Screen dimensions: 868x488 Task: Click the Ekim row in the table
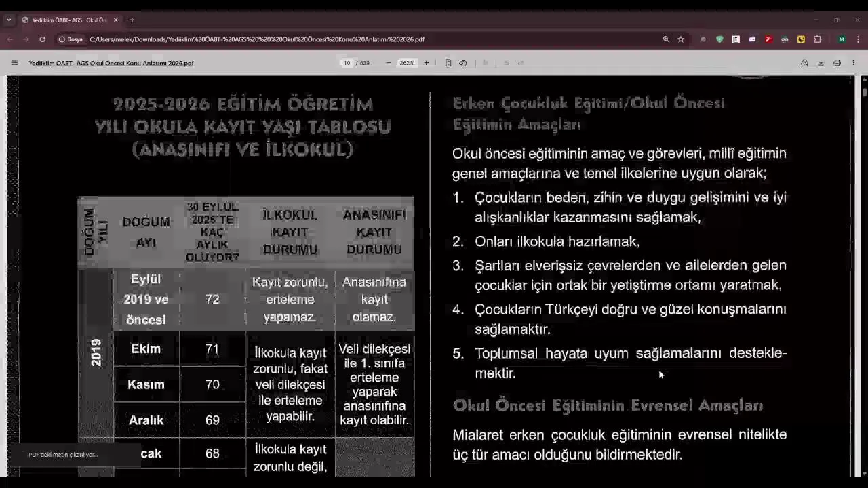[x=146, y=349]
